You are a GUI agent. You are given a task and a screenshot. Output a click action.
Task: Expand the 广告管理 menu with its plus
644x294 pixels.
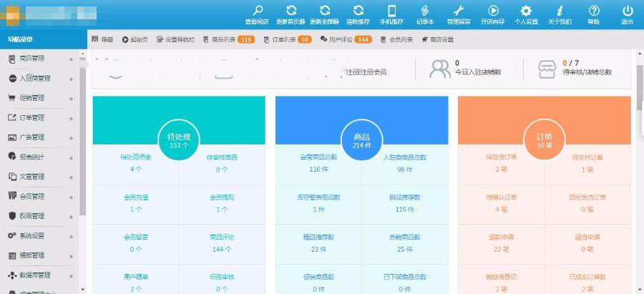pos(71,139)
